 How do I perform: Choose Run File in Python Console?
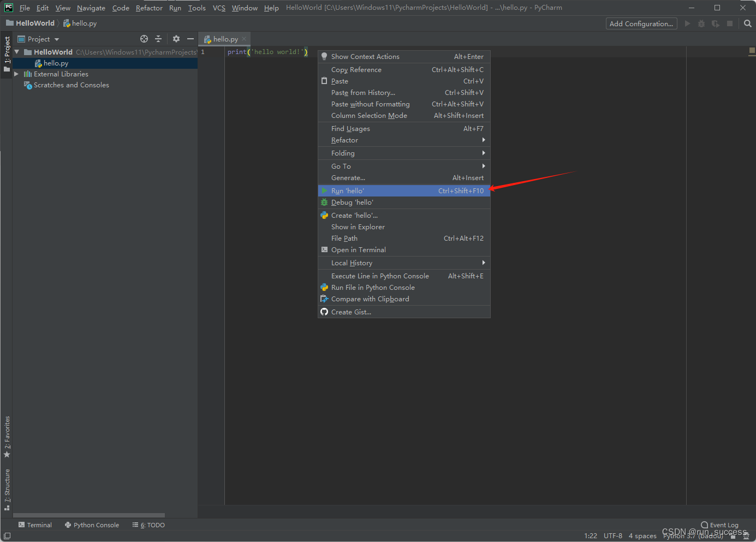click(404, 288)
